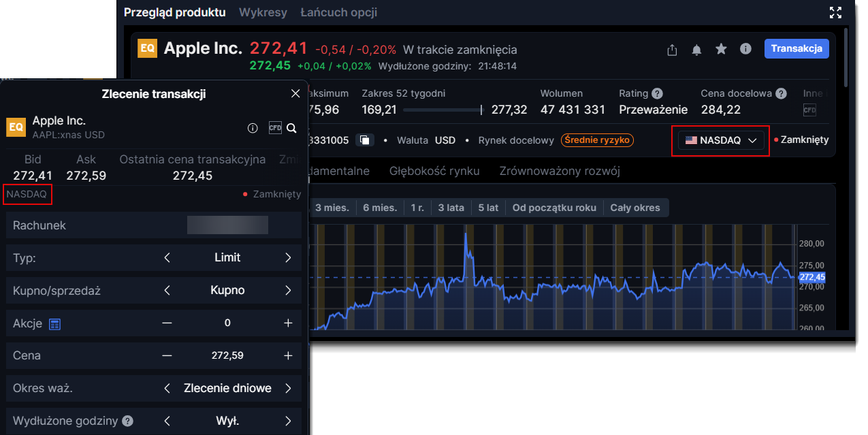This screenshot has height=435, width=868.
Task: Switch order type with arrow right of Limit
Action: (288, 257)
